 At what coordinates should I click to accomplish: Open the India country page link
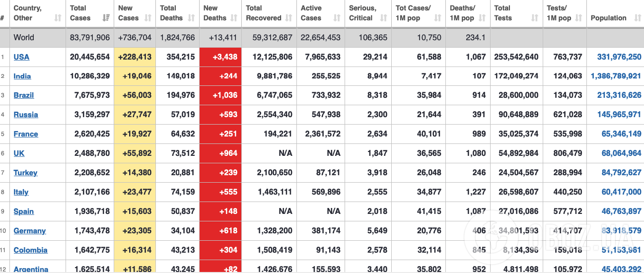(22, 76)
